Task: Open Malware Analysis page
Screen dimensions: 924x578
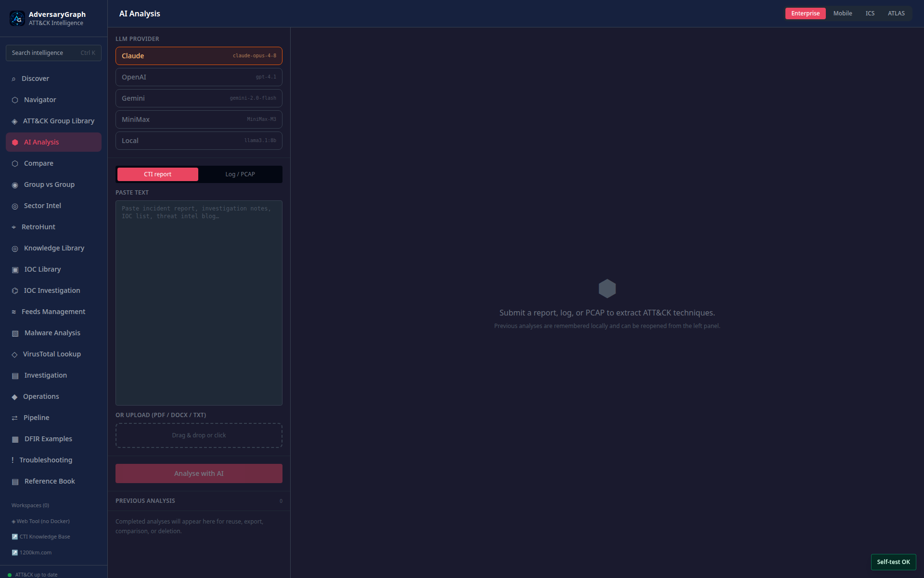Action: tap(53, 333)
